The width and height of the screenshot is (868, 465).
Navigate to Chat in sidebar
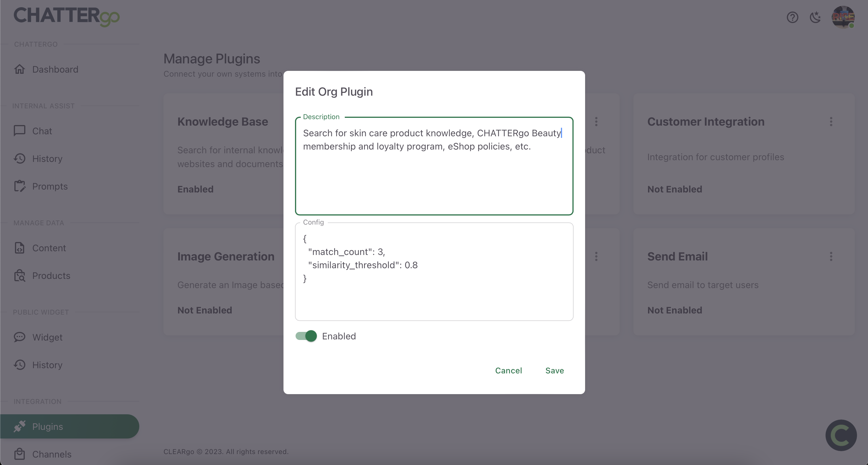(42, 131)
